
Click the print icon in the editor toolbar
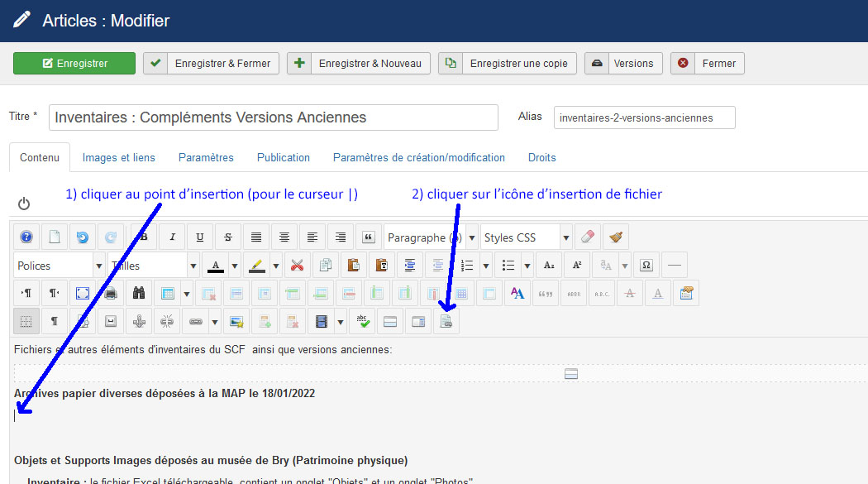[111, 293]
